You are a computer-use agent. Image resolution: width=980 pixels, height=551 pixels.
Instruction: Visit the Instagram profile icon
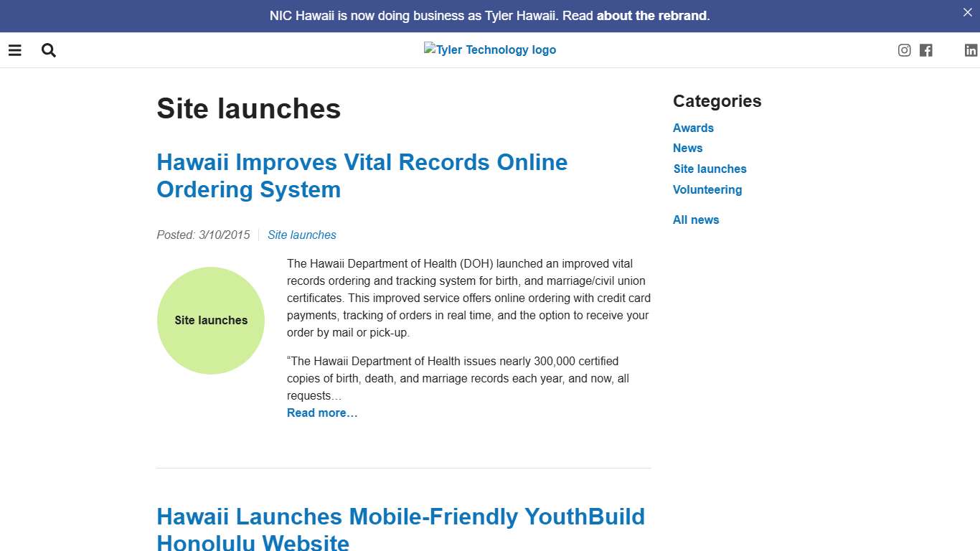[x=904, y=50]
